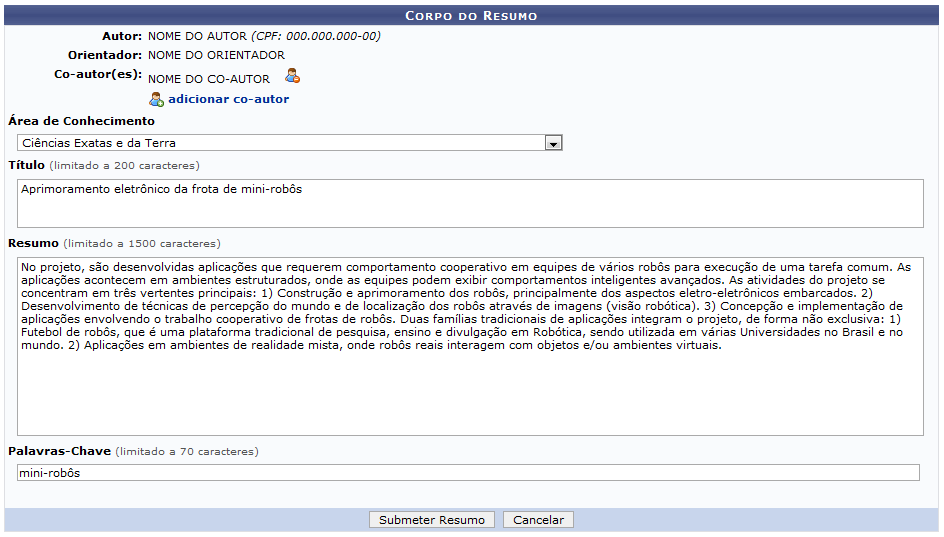Expand the Área de Conhecimento dropdown arrow
The width and height of the screenshot is (944, 537).
553,143
